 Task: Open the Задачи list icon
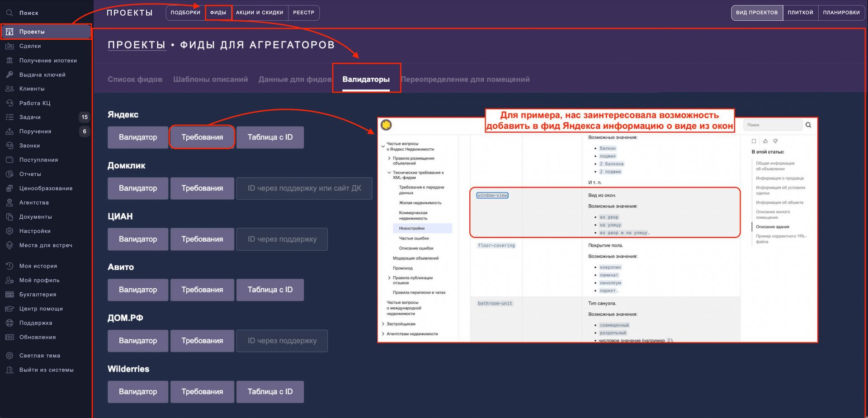pos(9,117)
